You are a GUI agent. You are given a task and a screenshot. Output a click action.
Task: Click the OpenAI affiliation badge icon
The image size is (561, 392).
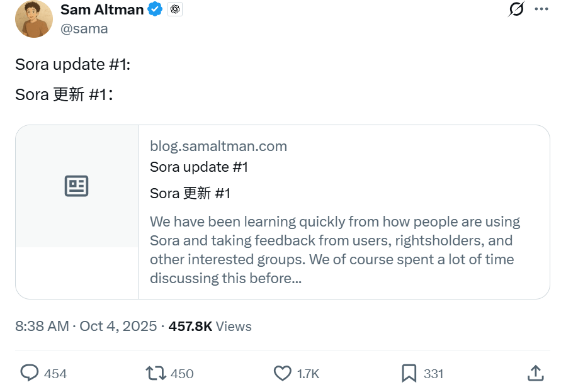[175, 9]
